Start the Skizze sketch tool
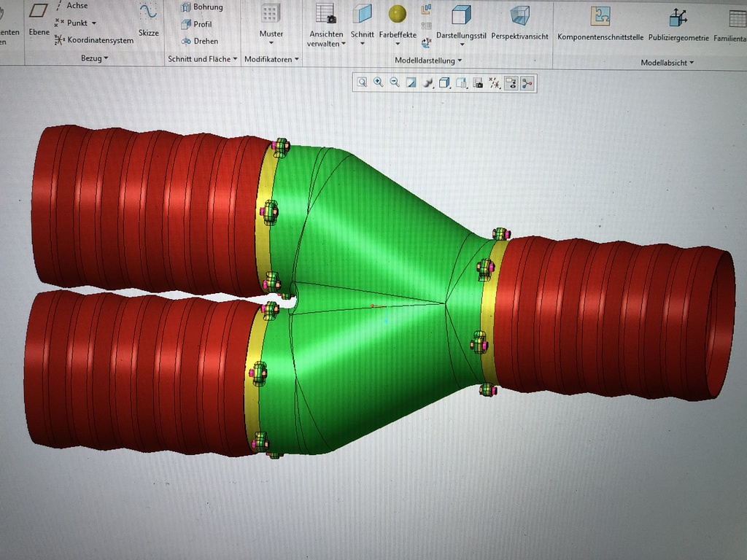747x560 pixels. click(x=149, y=19)
